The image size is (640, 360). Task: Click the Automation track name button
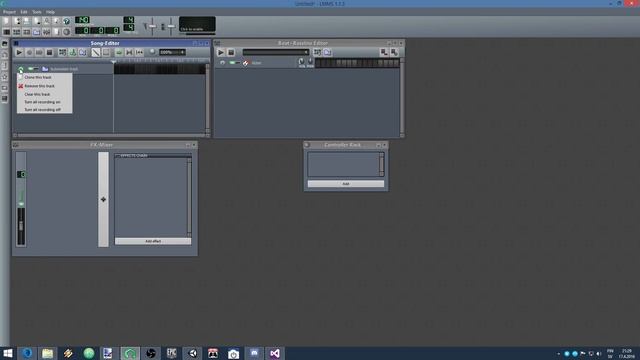point(77,69)
